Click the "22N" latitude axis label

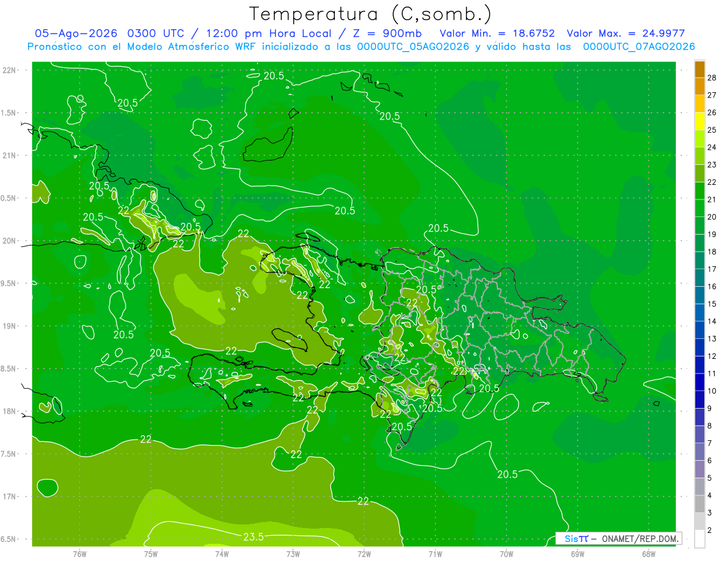pos(10,70)
